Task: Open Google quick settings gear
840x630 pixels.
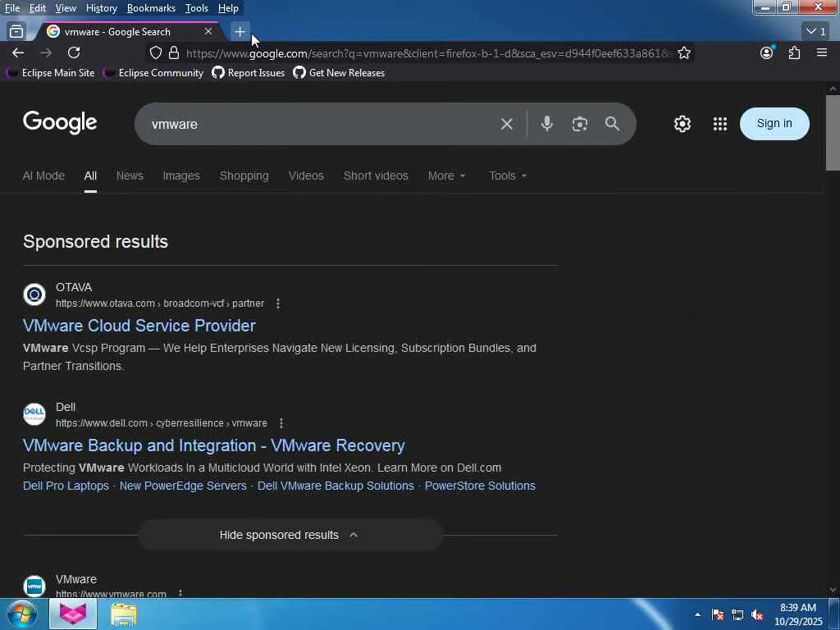Action: (682, 124)
